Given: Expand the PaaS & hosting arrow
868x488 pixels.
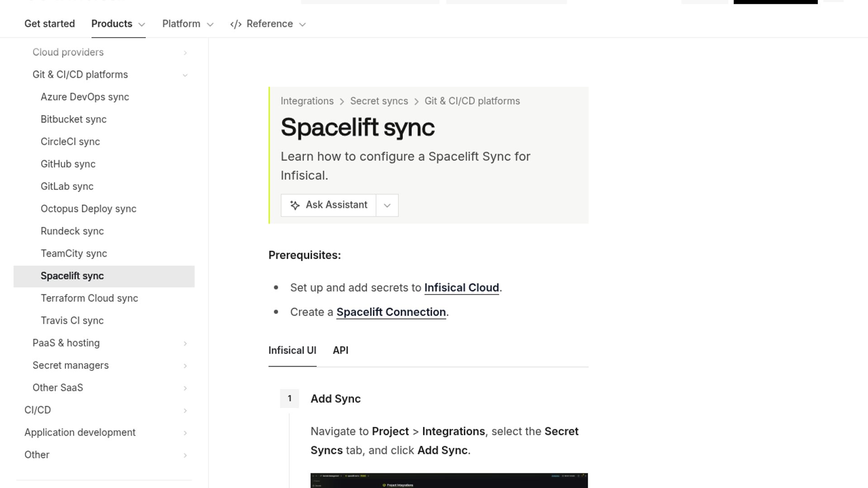Looking at the screenshot, I should click(185, 343).
